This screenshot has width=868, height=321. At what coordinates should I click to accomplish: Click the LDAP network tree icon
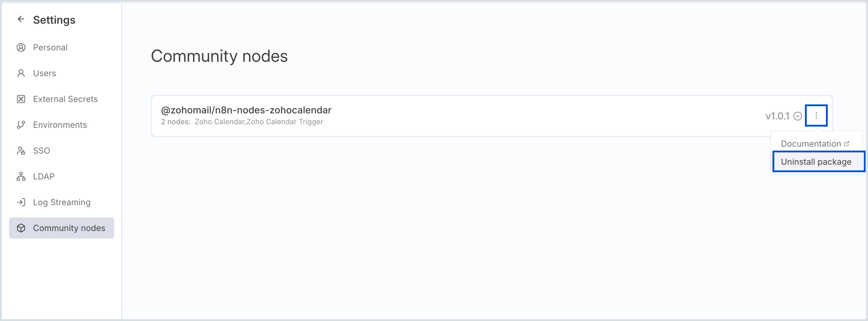point(21,176)
